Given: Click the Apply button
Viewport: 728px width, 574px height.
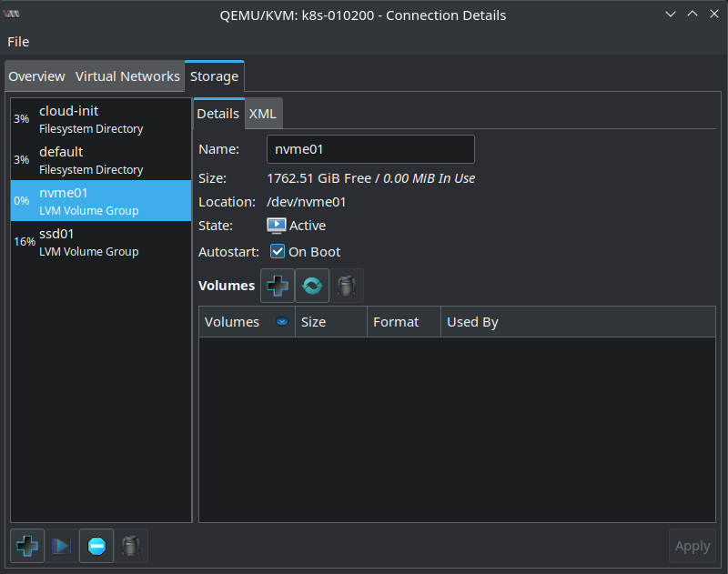Looking at the screenshot, I should (x=693, y=546).
